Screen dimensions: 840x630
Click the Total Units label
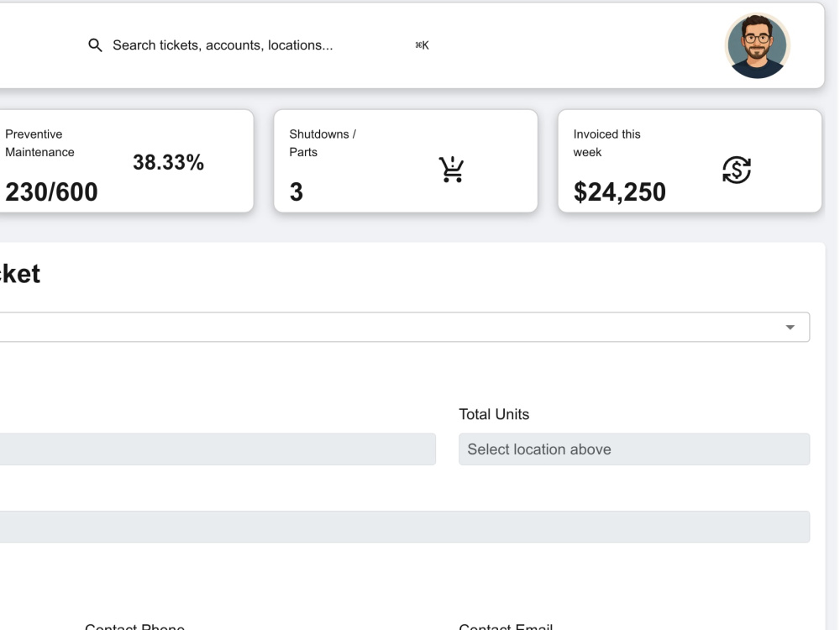pos(494,414)
